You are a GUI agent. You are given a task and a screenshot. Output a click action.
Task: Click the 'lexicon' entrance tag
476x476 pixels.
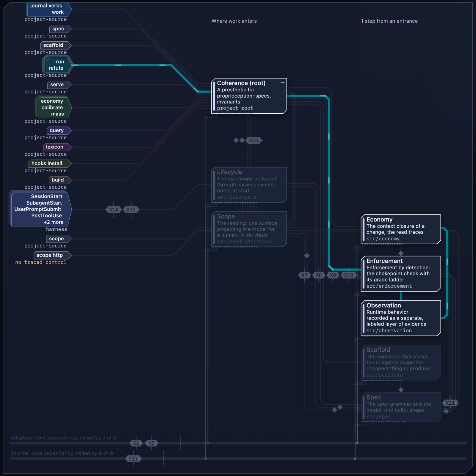coord(57,147)
